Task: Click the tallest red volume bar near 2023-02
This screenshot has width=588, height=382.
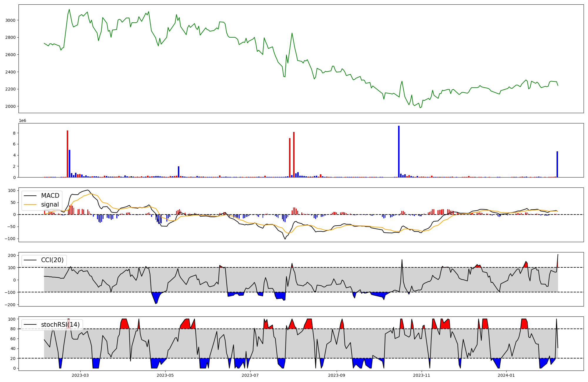Action: click(67, 154)
